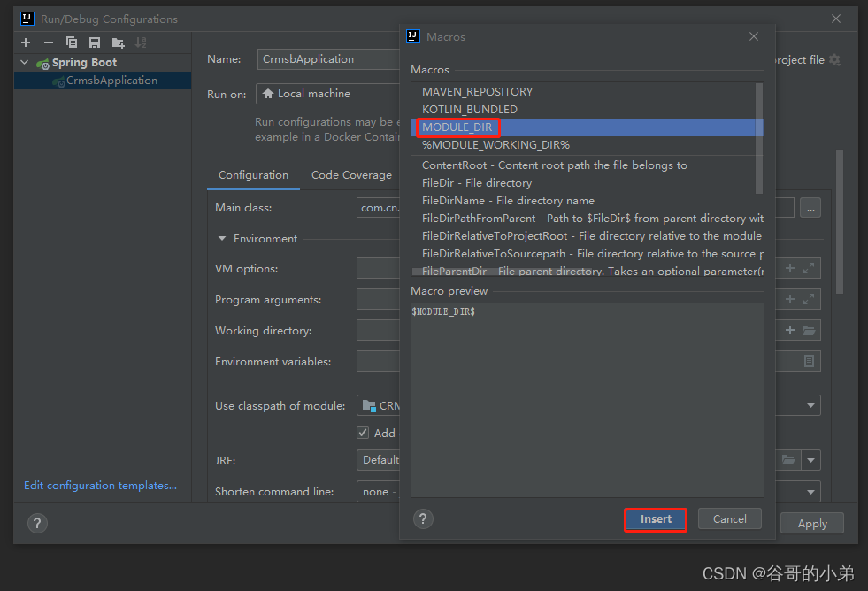Select %MODULE_WORKING_DIR% macro
Viewport: 868px width, 591px height.
[584, 145]
